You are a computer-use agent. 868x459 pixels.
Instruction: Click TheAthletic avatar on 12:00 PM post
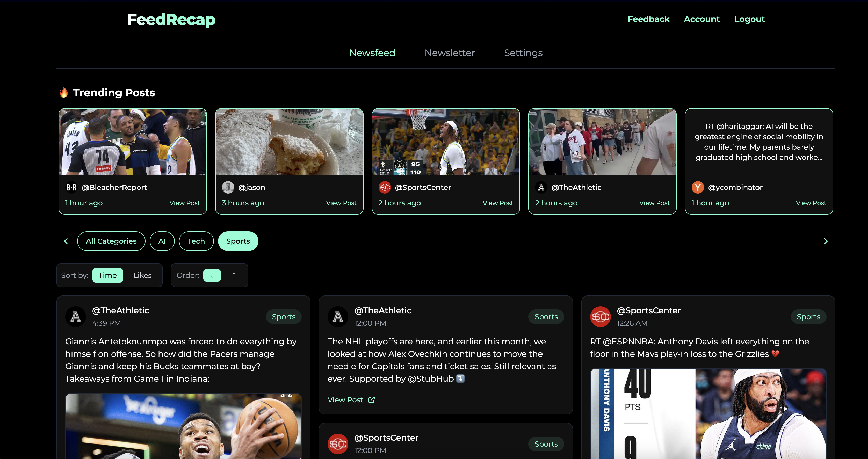pos(338,316)
